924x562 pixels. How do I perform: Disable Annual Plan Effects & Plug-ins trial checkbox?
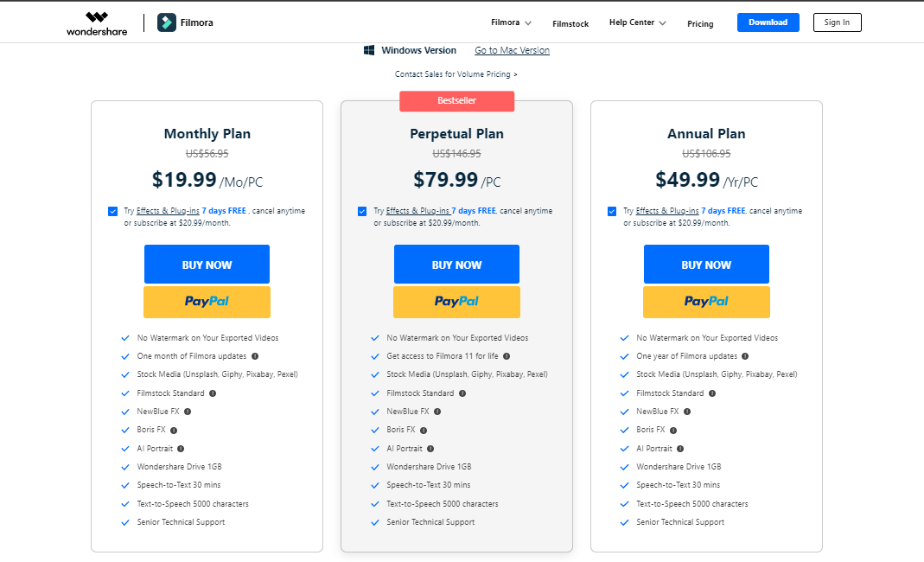coord(612,211)
